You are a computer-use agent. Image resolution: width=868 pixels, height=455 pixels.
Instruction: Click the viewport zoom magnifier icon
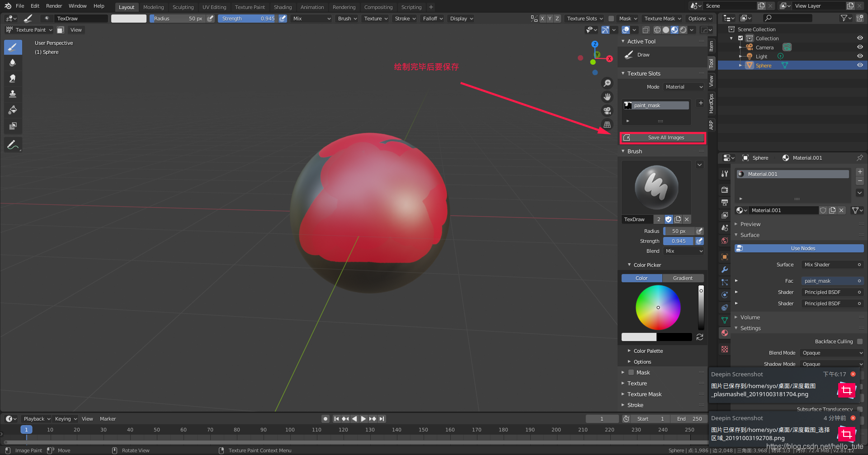coord(607,83)
